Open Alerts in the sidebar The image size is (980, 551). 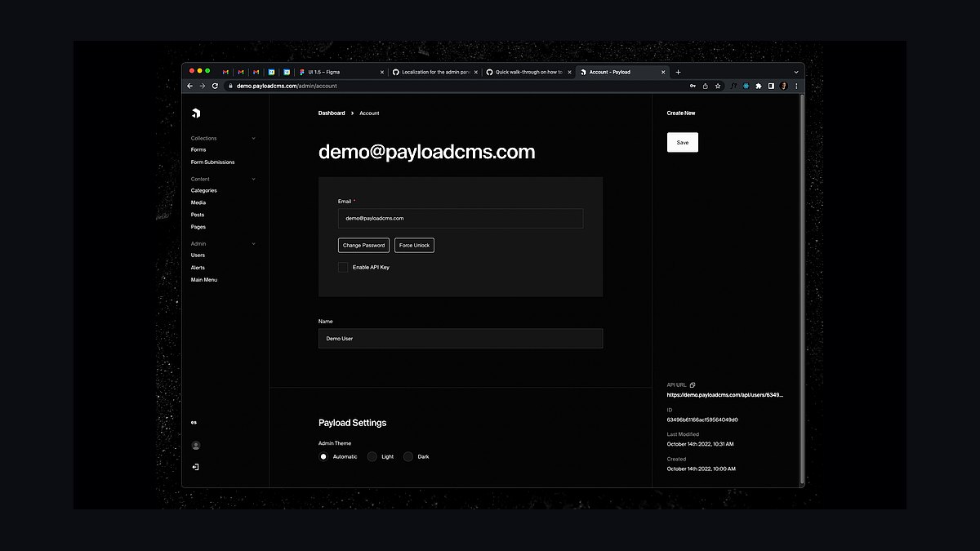pos(198,267)
